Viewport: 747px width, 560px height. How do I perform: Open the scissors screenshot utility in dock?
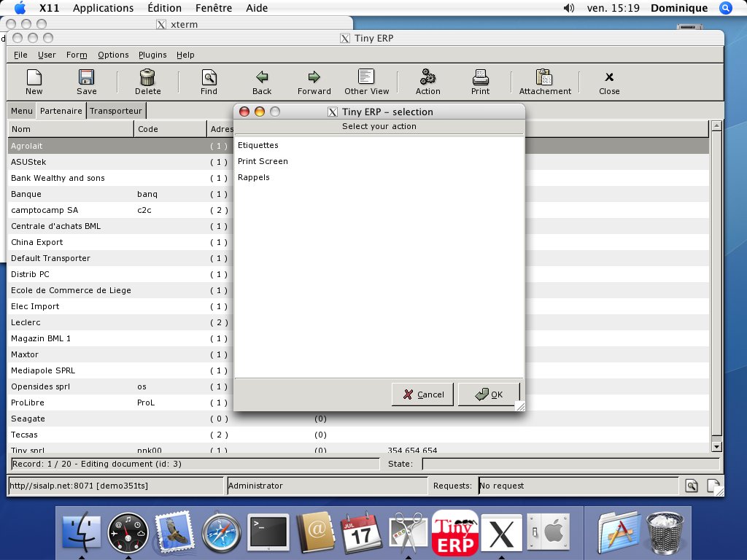(x=409, y=532)
